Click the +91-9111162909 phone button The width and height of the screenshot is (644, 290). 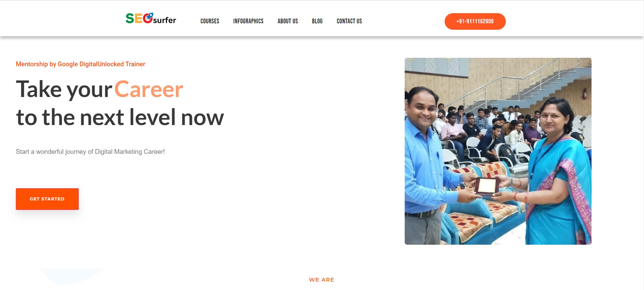pyautogui.click(x=475, y=21)
